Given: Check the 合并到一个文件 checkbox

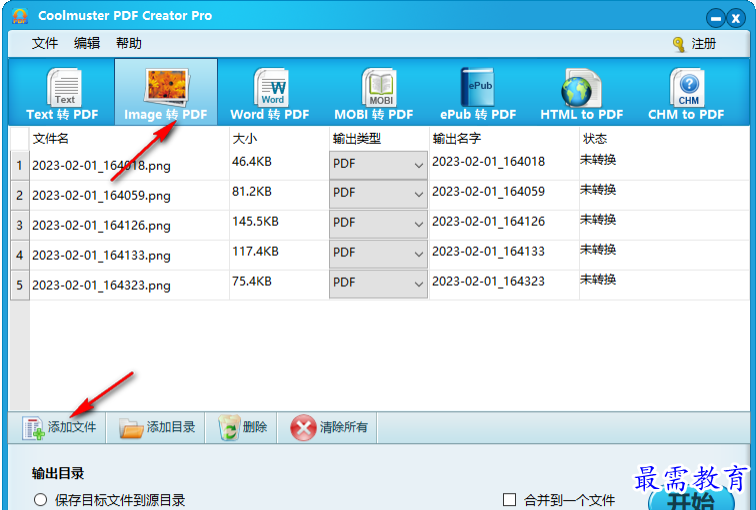Looking at the screenshot, I should pyautogui.click(x=509, y=499).
